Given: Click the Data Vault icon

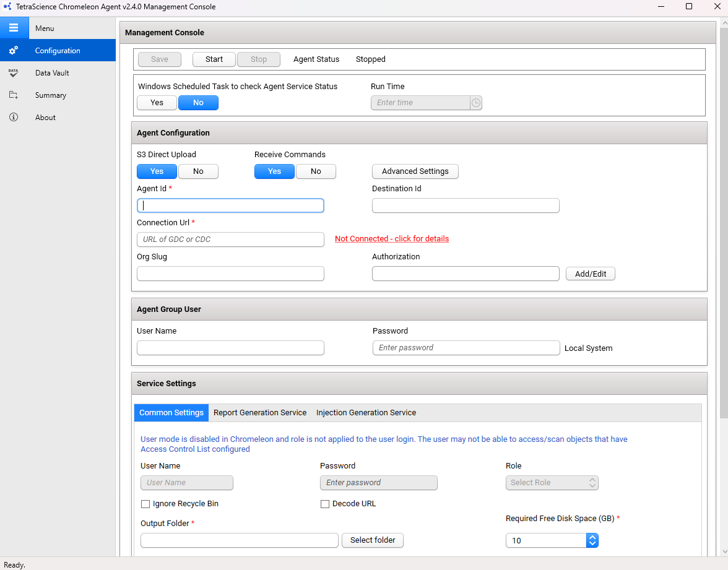Looking at the screenshot, I should click(x=14, y=73).
